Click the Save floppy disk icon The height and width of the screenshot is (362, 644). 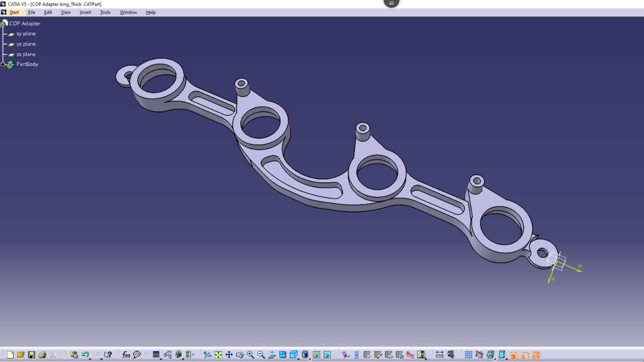pyautogui.click(x=32, y=355)
